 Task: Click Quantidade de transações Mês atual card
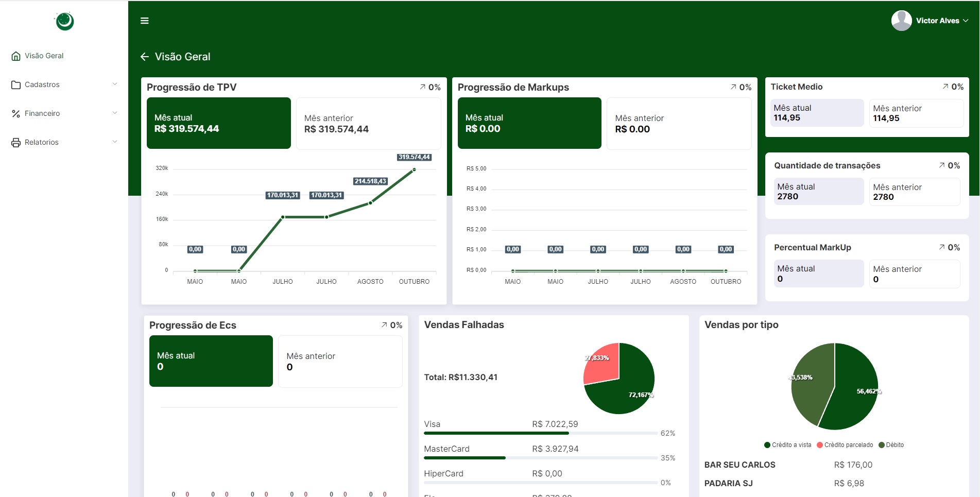tap(819, 192)
